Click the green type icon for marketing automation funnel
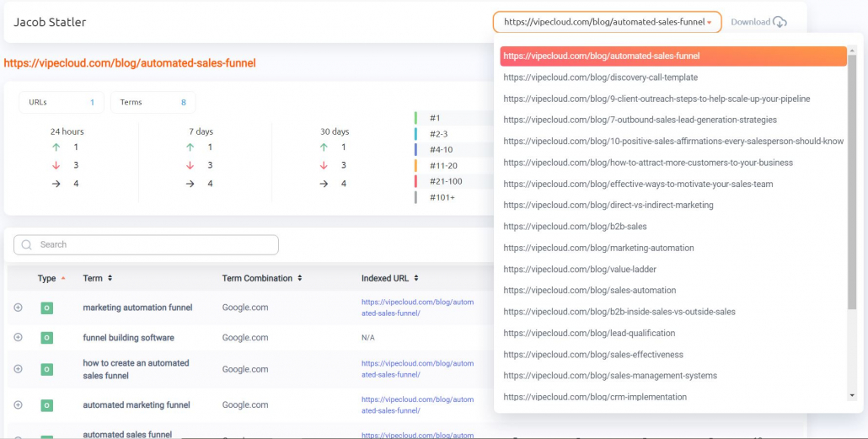The height and width of the screenshot is (439, 868). (47, 308)
